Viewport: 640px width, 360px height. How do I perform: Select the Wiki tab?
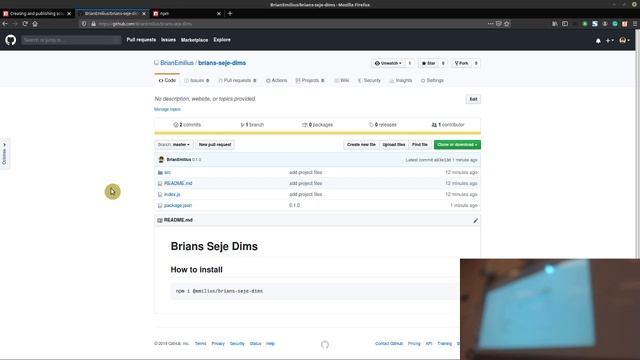(x=342, y=80)
